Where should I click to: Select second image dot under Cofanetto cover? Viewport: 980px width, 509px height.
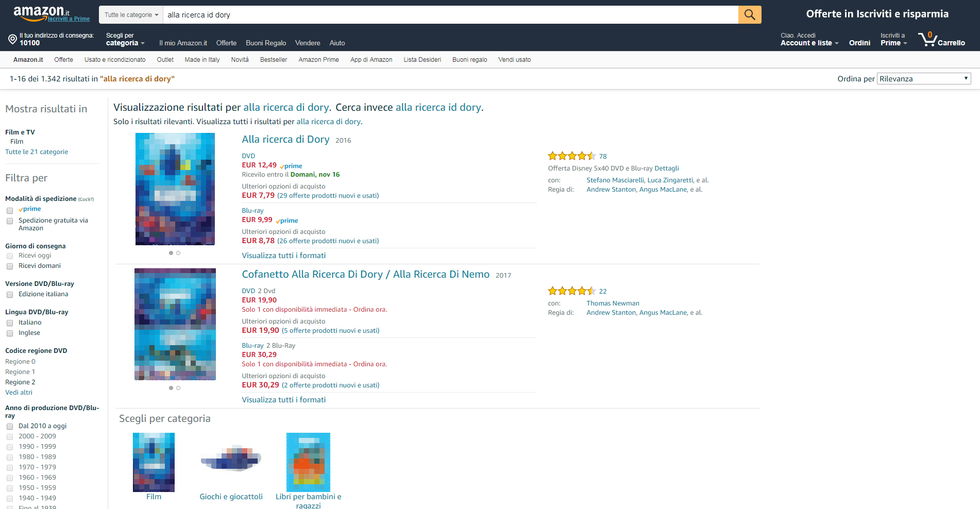pos(178,388)
